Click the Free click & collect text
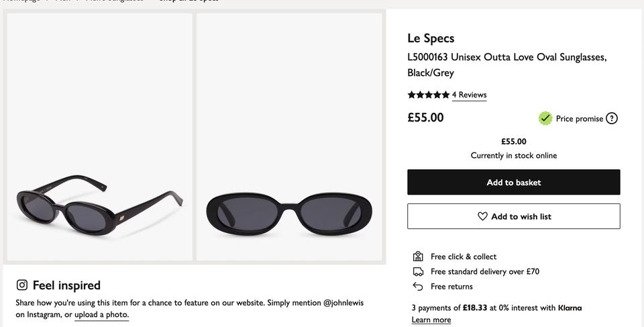Image resolution: width=644 pixels, height=327 pixels. coord(464,256)
